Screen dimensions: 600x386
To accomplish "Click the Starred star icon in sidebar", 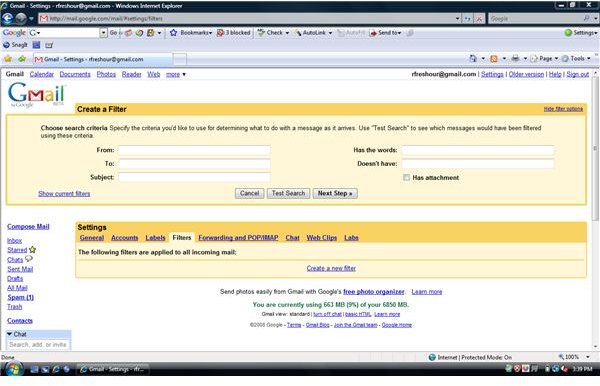I will coord(33,249).
